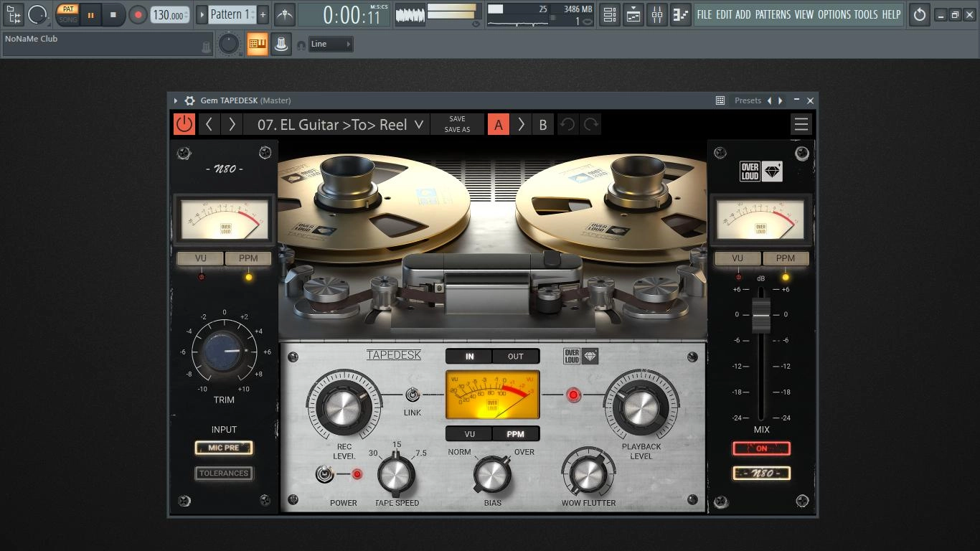
Task: Click the oscilloscope waveform display
Action: [x=410, y=14]
